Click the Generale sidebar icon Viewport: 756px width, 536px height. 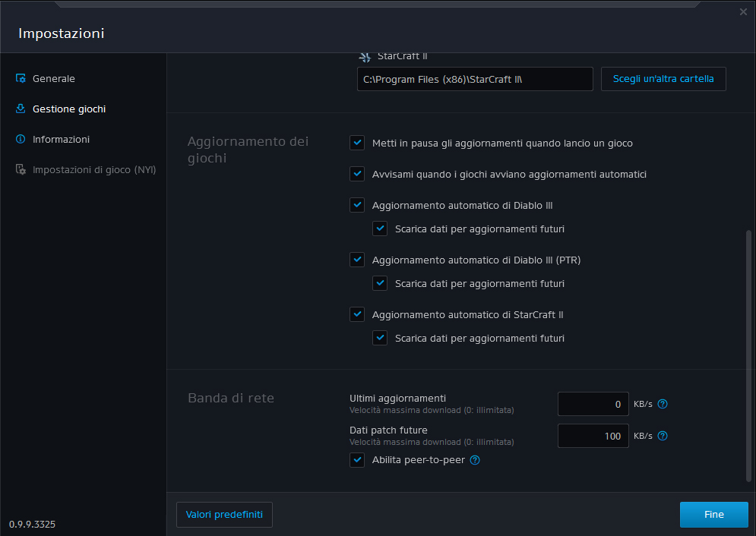click(21, 78)
